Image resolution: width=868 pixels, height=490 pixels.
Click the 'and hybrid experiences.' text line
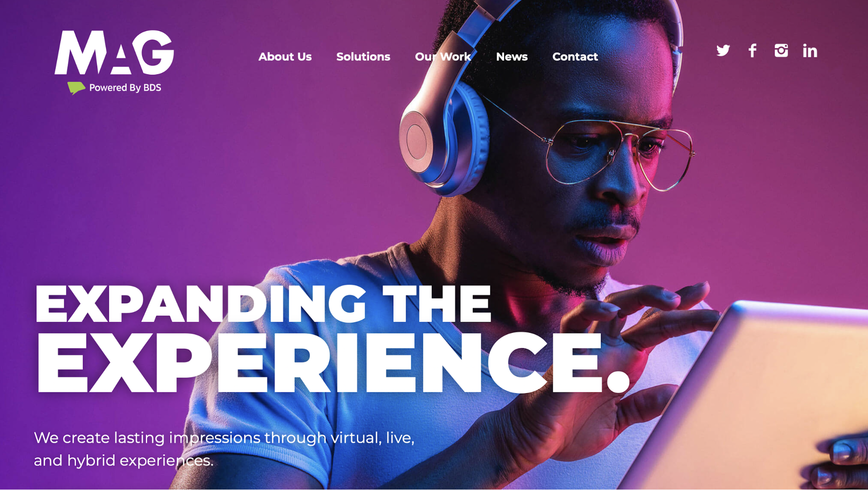124,460
